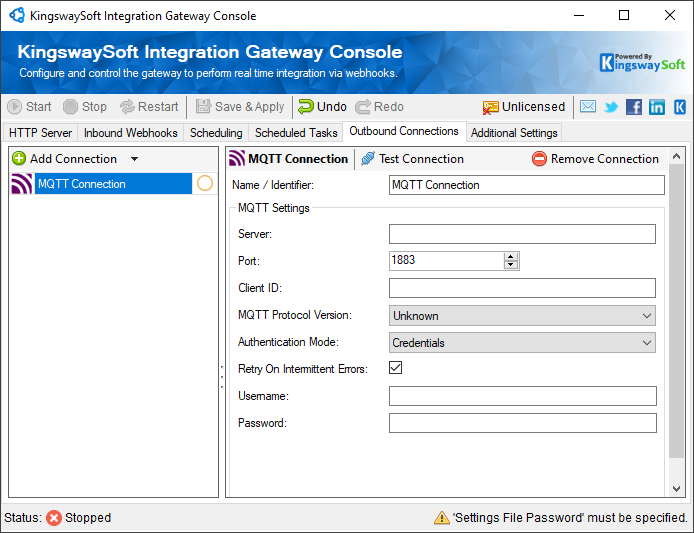The width and height of the screenshot is (694, 533).
Task: Click the app icon in title bar
Action: 17,15
